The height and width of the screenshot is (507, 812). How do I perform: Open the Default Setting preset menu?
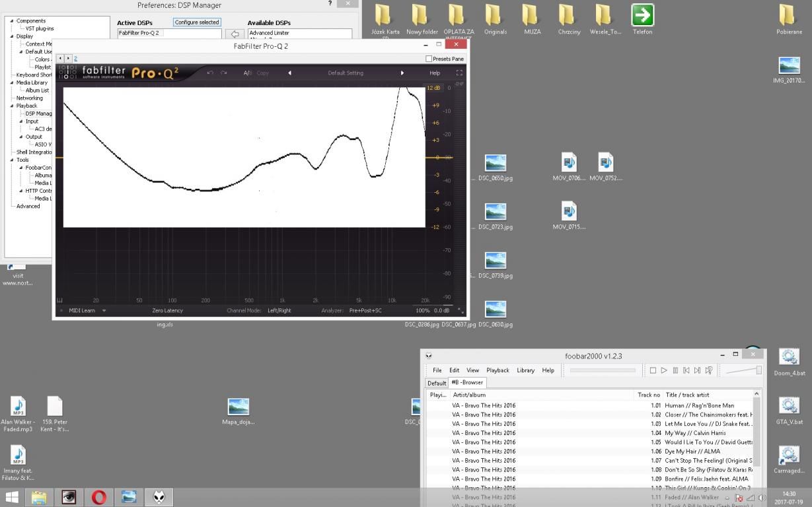click(346, 73)
